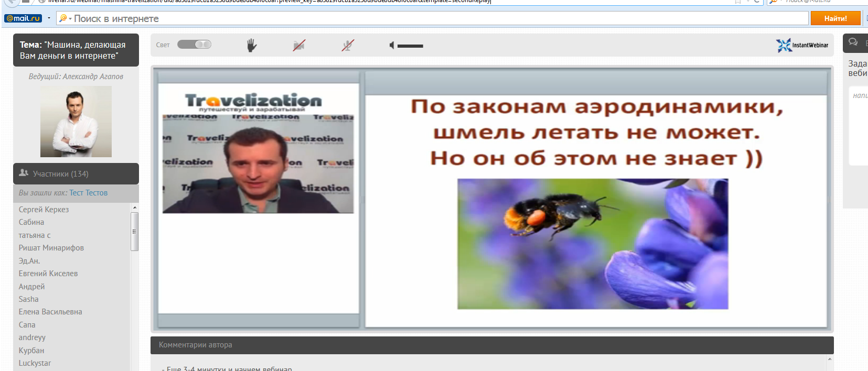Toggle the Свет light switch
The height and width of the screenshot is (371, 868).
click(x=194, y=45)
